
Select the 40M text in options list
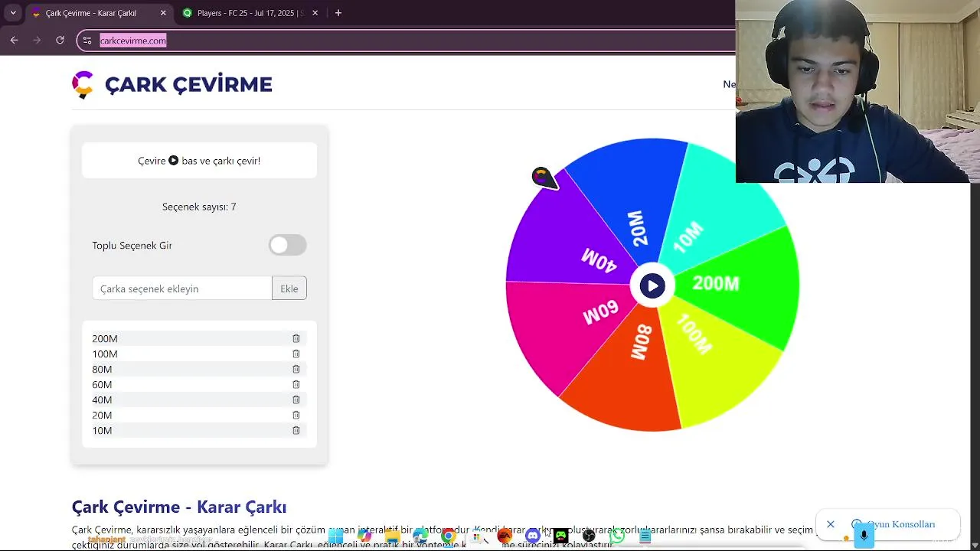pos(102,399)
